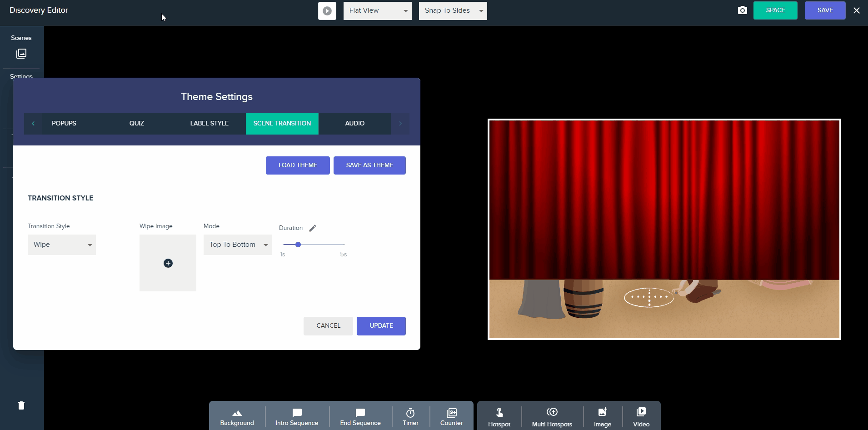Add a Timer element
The height and width of the screenshot is (430, 868).
point(410,417)
